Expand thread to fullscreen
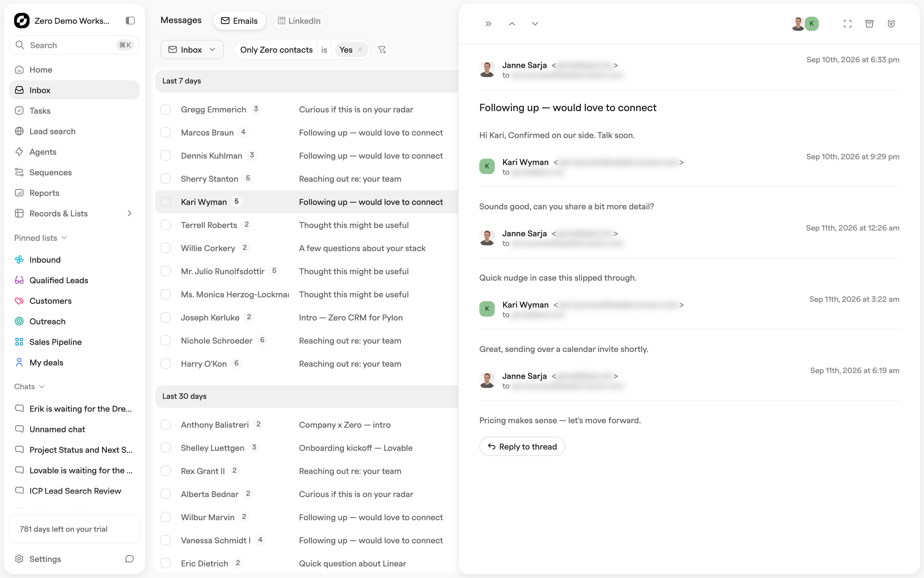Image resolution: width=924 pixels, height=578 pixels. pyautogui.click(x=848, y=24)
